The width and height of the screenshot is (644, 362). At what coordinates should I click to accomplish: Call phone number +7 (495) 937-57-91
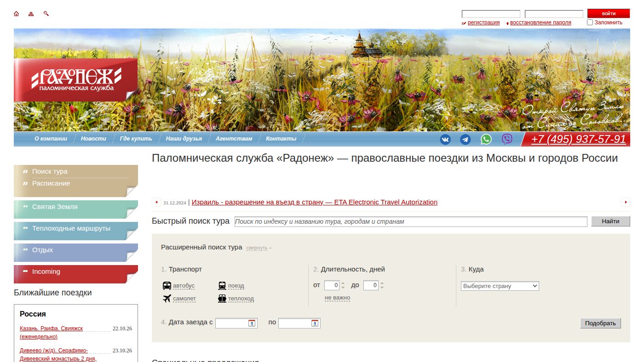(x=578, y=139)
